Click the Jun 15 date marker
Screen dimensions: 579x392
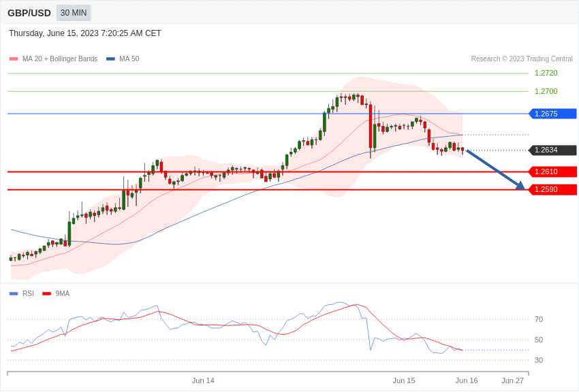pyautogui.click(x=404, y=380)
